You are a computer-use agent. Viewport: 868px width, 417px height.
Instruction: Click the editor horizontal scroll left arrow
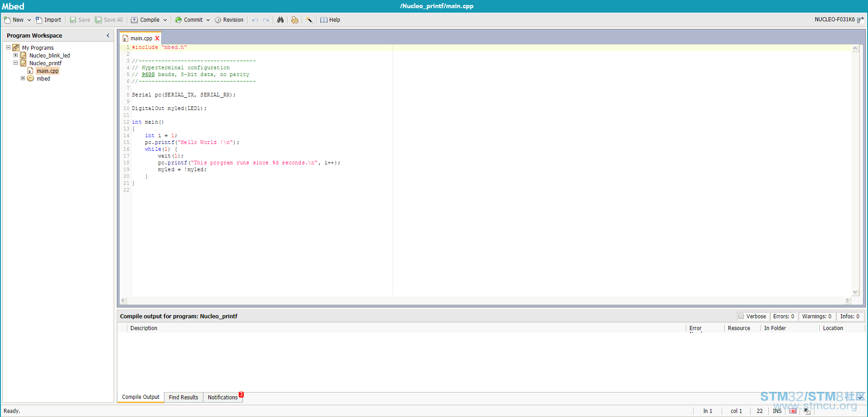point(123,301)
